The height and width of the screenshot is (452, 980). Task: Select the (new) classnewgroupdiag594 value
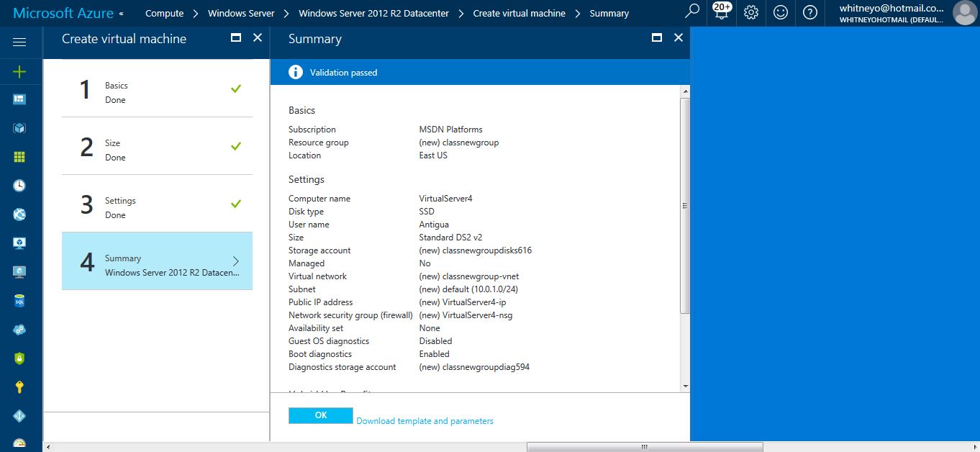pos(474,367)
